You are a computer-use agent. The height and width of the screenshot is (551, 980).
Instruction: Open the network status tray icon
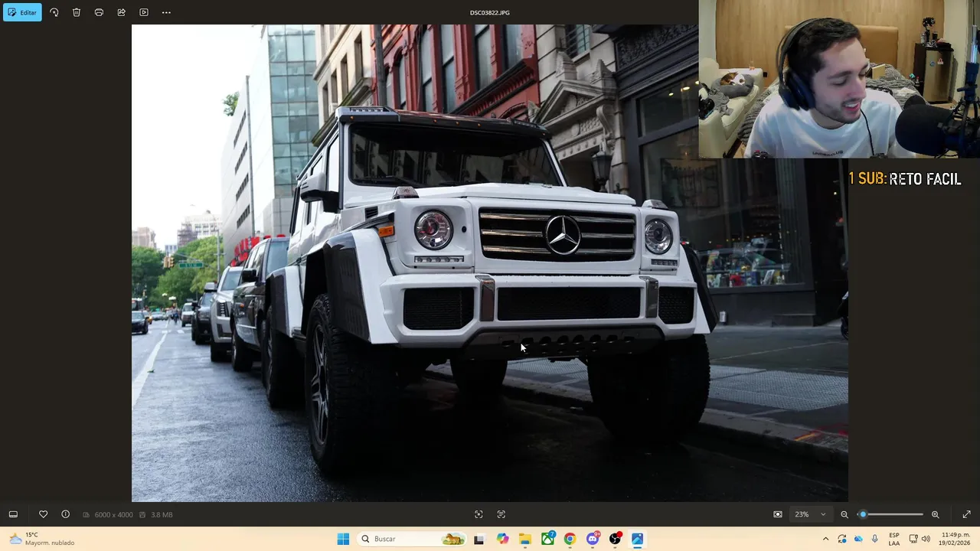pyautogui.click(x=913, y=539)
